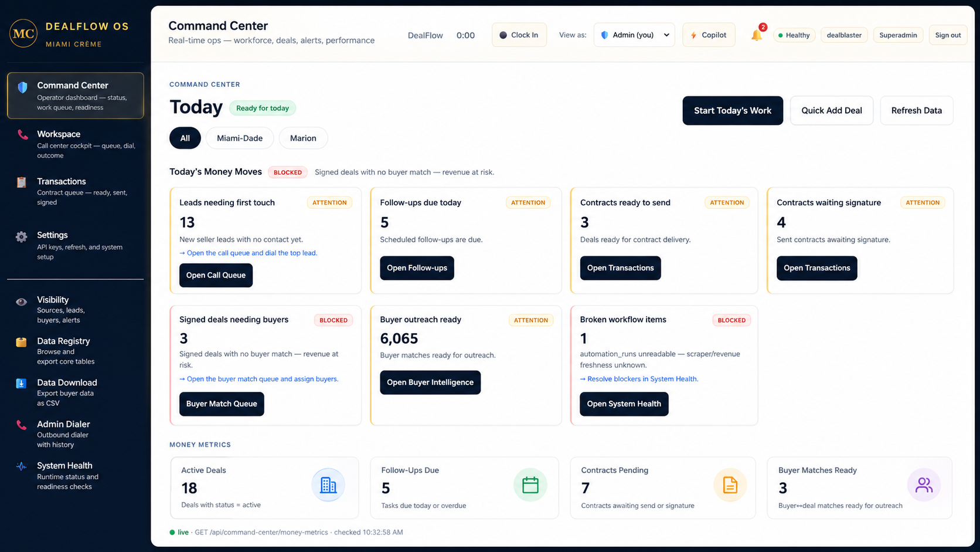Click the Command Center shield icon
Viewport: 980px width, 552px height.
(x=22, y=87)
